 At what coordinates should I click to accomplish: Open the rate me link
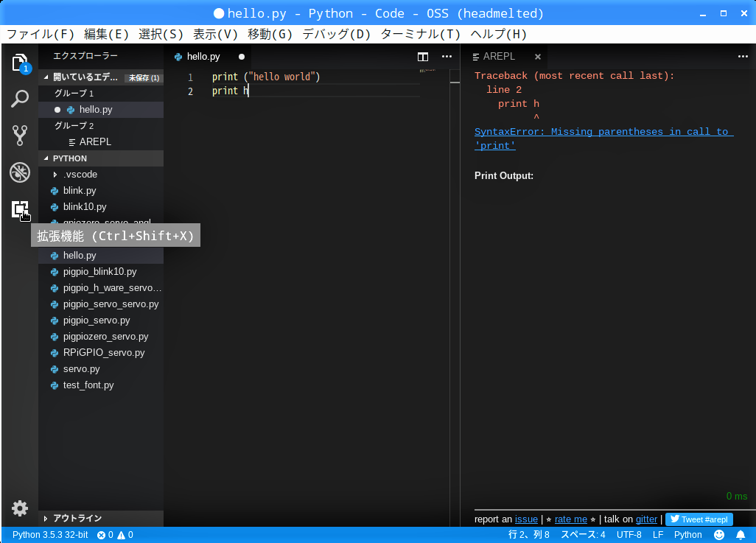point(571,519)
